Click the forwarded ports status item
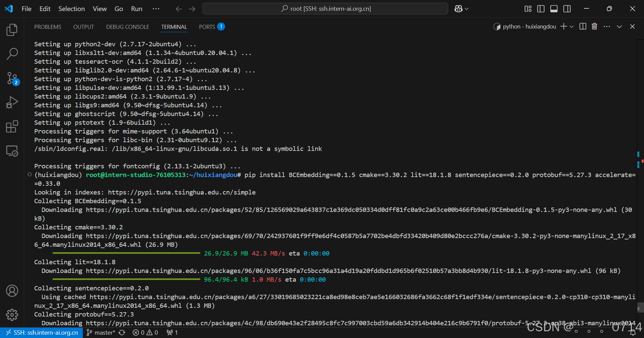The image size is (644, 338). (172, 333)
